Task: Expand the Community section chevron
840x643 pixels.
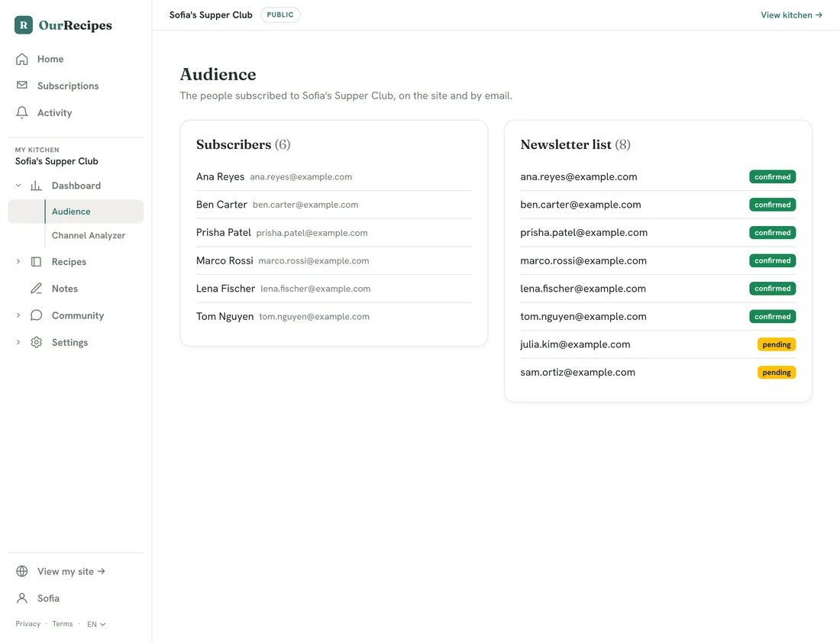Action: pyautogui.click(x=18, y=315)
